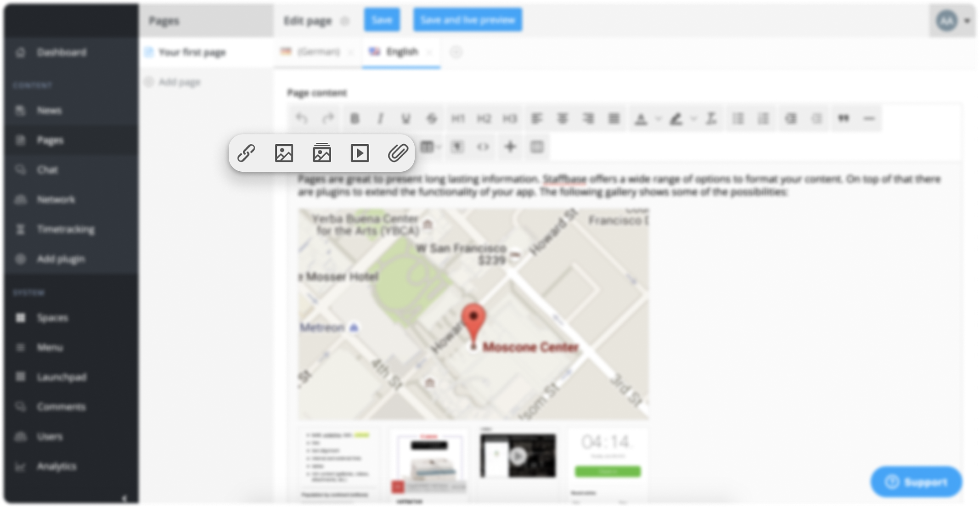Screen dimensions: 980x507
Task: Collapse the sidebar with the bottom arrow
Action: [124, 498]
